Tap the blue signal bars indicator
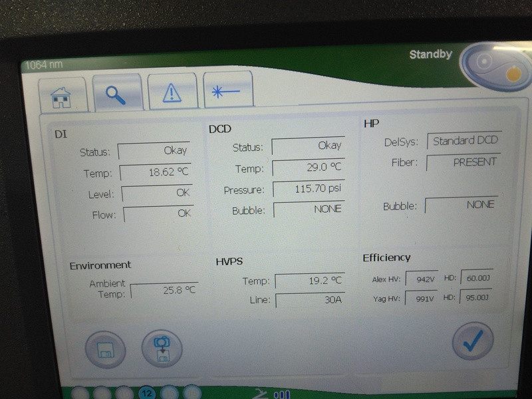Image resolution: width=532 pixels, height=399 pixels. tap(281, 394)
